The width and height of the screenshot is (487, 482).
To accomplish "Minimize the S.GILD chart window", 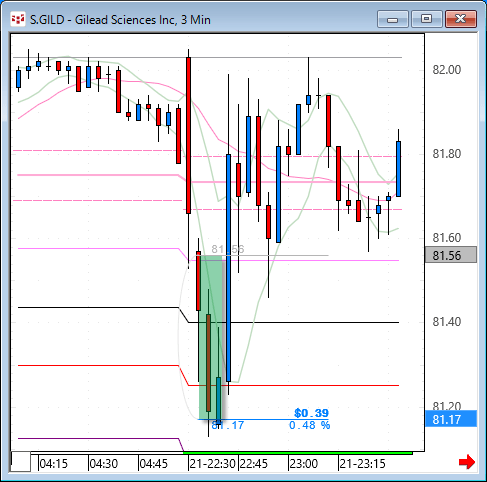I will pyautogui.click(x=393, y=19).
